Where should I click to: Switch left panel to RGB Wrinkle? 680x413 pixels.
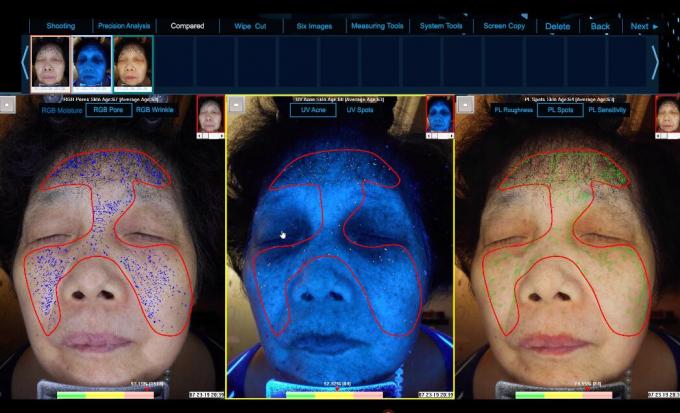[155, 110]
